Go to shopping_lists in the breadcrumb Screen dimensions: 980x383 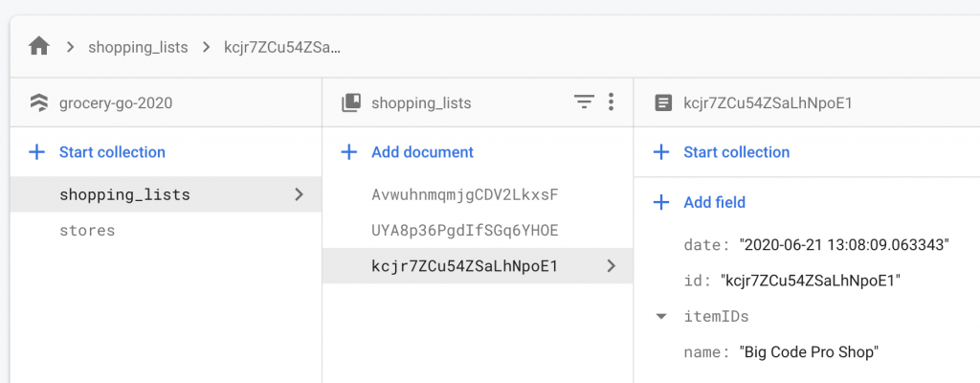(x=138, y=46)
